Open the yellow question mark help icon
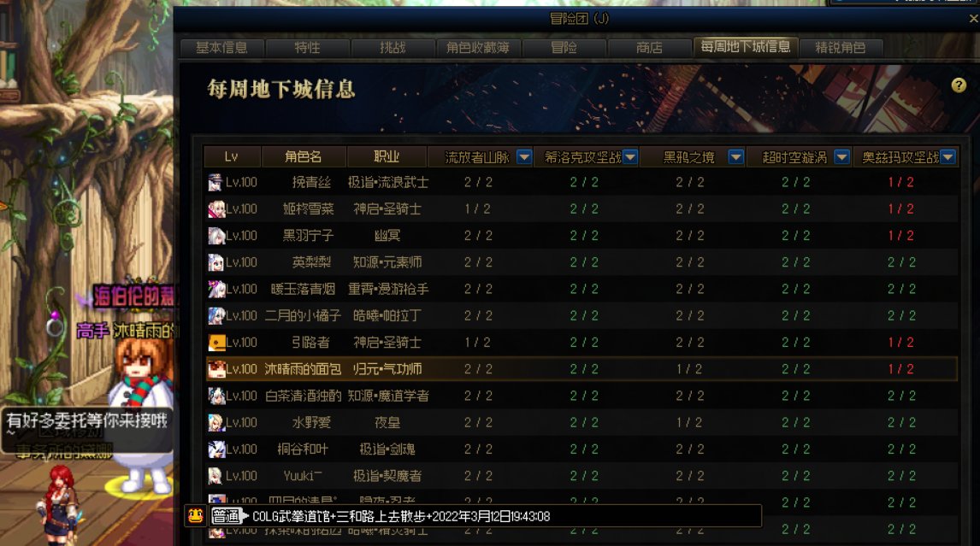This screenshot has width=980, height=546. [x=958, y=85]
